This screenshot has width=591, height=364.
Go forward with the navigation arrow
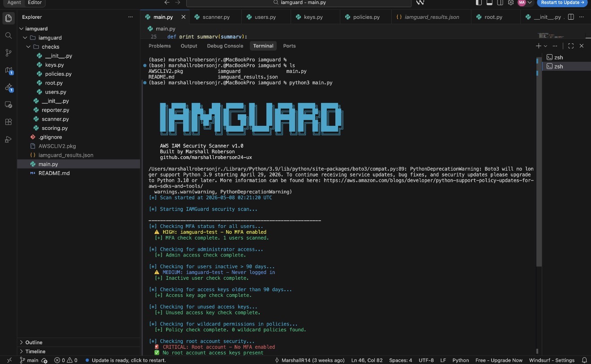click(178, 3)
